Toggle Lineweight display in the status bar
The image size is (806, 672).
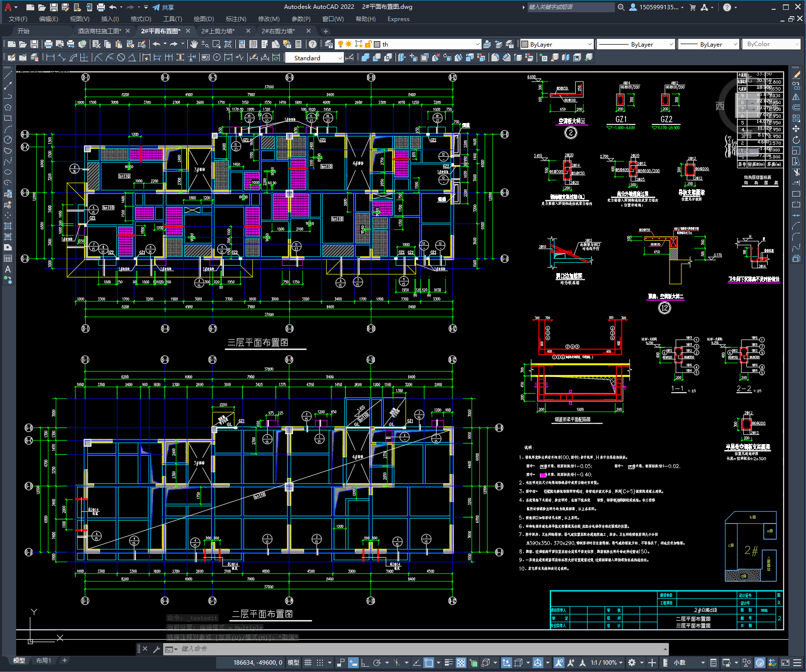[x=448, y=663]
